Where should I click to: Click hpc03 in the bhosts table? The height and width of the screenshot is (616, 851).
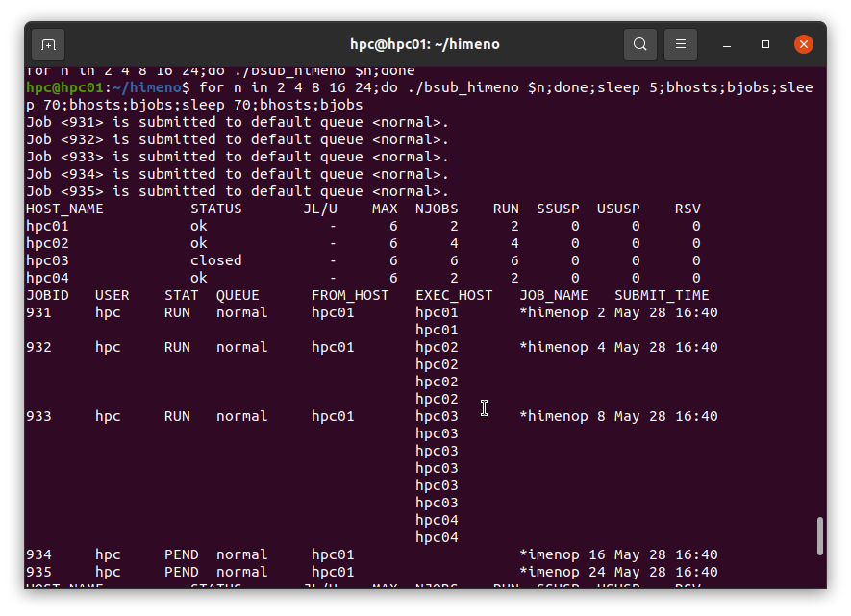tap(47, 260)
